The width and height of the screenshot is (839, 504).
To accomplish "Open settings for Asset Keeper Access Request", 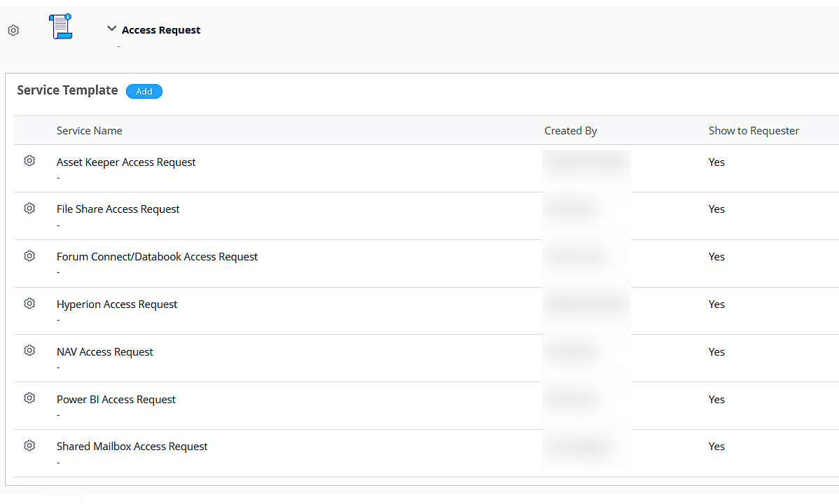I will [x=29, y=160].
